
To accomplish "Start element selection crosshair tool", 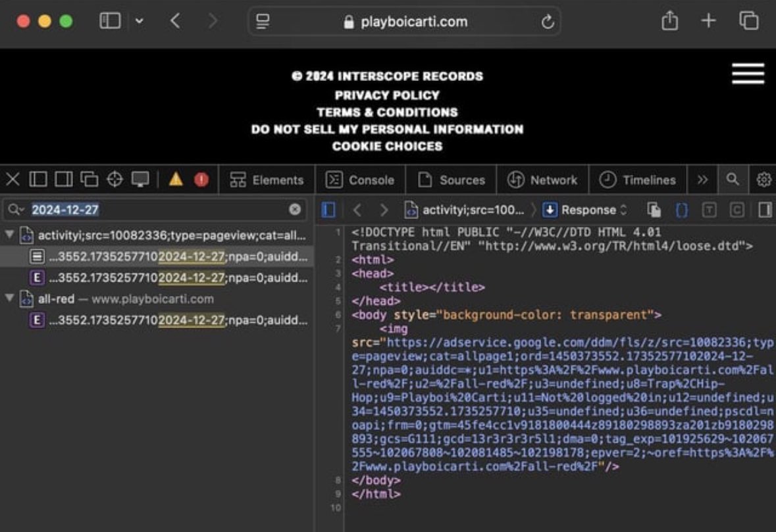I will (x=115, y=180).
